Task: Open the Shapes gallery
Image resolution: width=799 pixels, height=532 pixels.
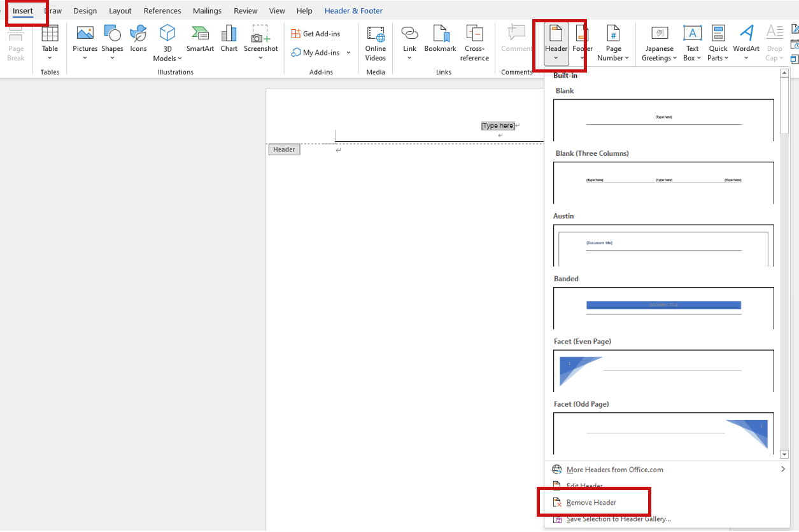Action: coord(112,43)
